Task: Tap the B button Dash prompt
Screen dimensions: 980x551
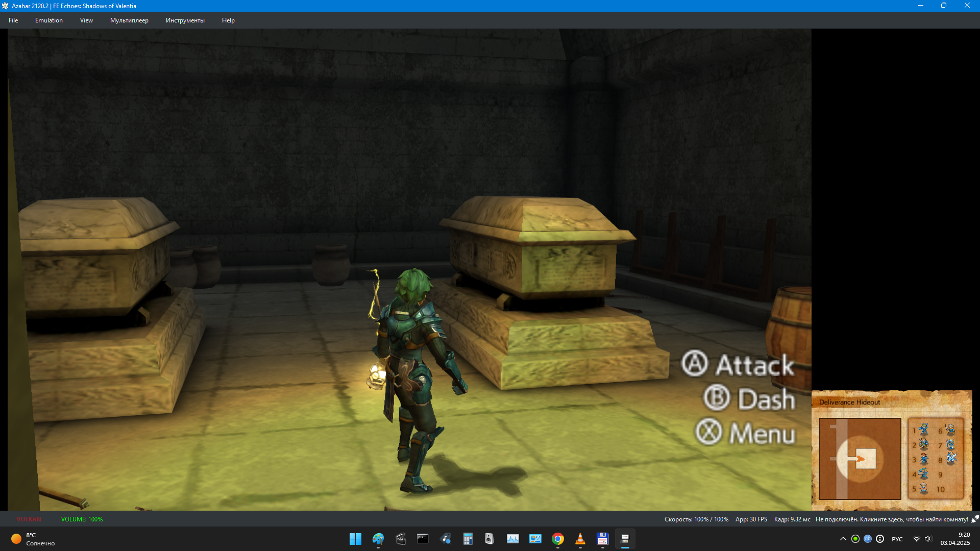Action: (x=749, y=398)
